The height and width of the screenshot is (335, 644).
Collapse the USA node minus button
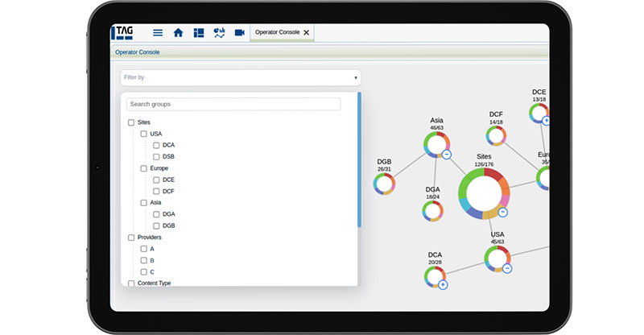pyautogui.click(x=507, y=268)
